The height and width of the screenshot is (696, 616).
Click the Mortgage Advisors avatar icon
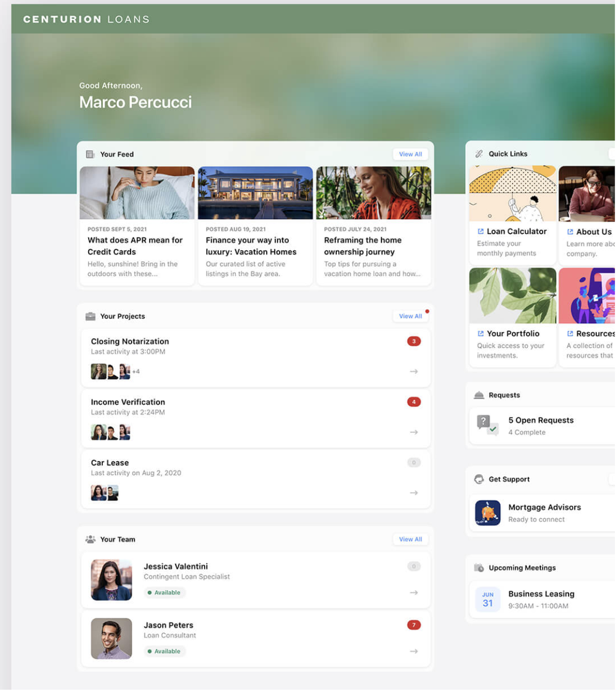[x=488, y=512]
